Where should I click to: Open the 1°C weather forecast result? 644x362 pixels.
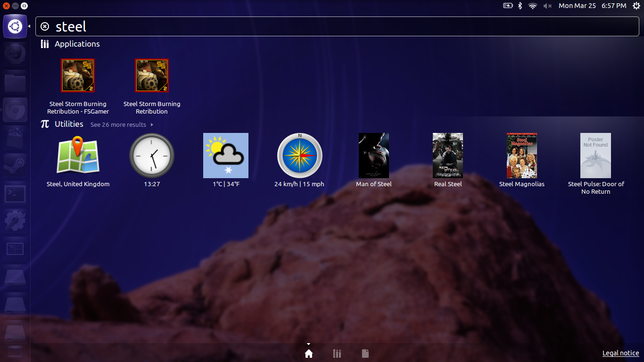click(x=225, y=156)
